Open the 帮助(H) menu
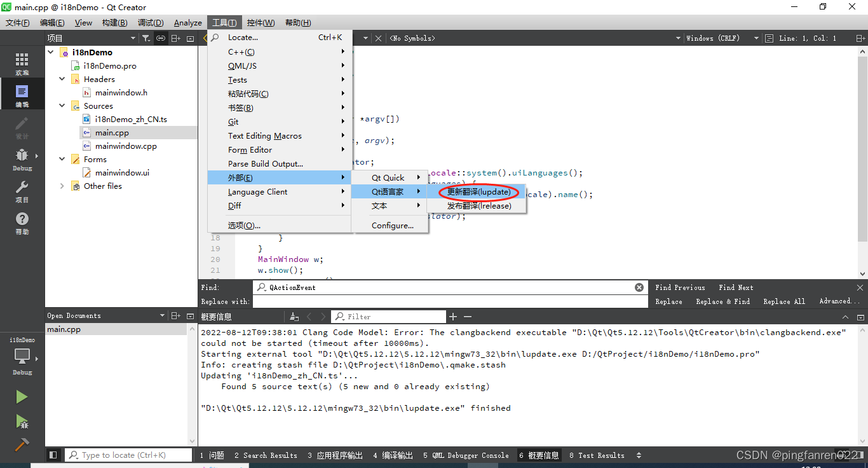This screenshot has width=868, height=468. pos(298,23)
